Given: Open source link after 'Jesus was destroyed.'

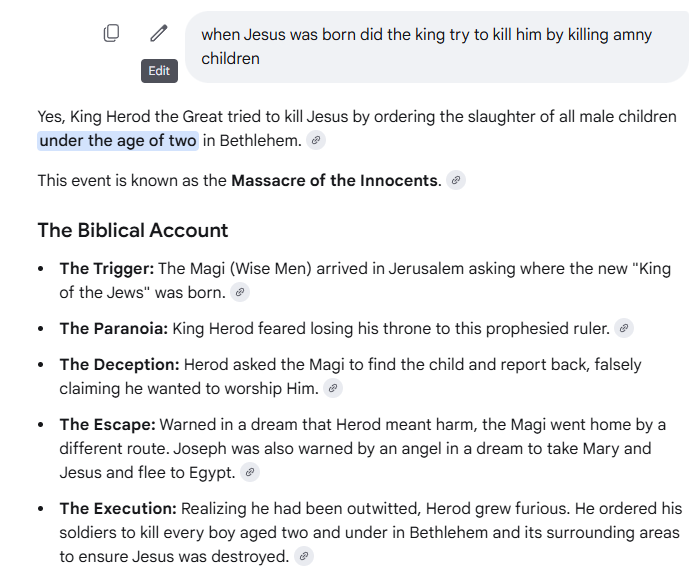Looking at the screenshot, I should pyautogui.click(x=304, y=556).
